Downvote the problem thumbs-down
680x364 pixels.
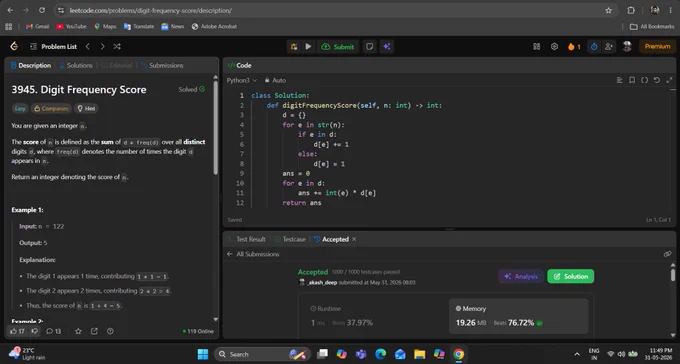[x=35, y=331]
